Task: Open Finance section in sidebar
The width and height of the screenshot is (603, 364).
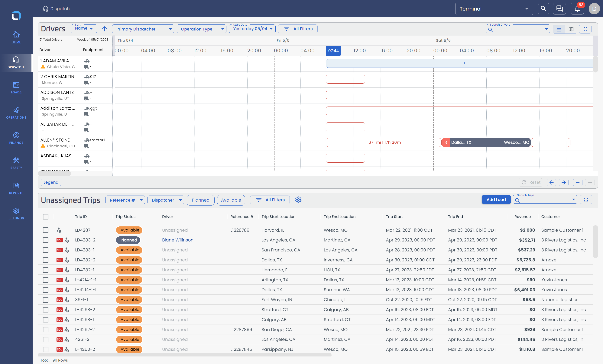Action: tap(16, 138)
